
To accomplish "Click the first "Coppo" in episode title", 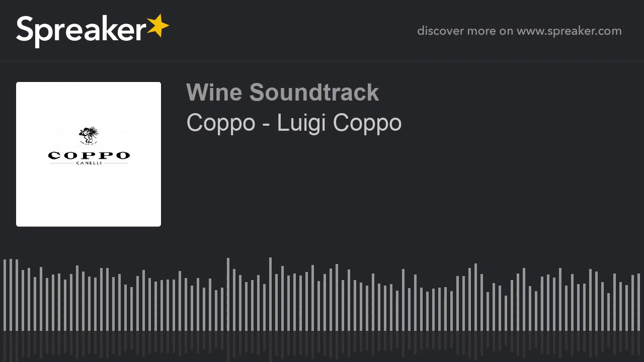I will pyautogui.click(x=221, y=124).
